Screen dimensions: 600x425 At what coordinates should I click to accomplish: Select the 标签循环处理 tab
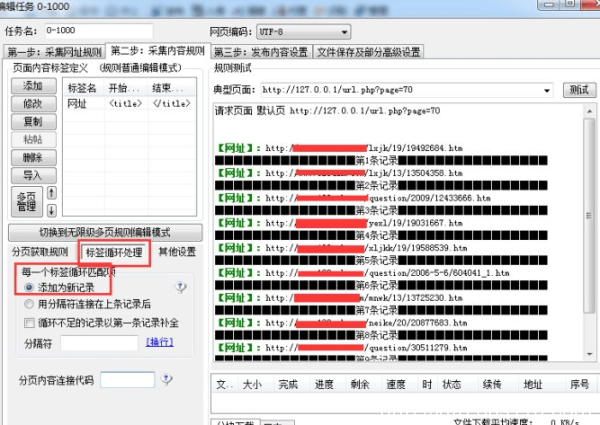115,251
